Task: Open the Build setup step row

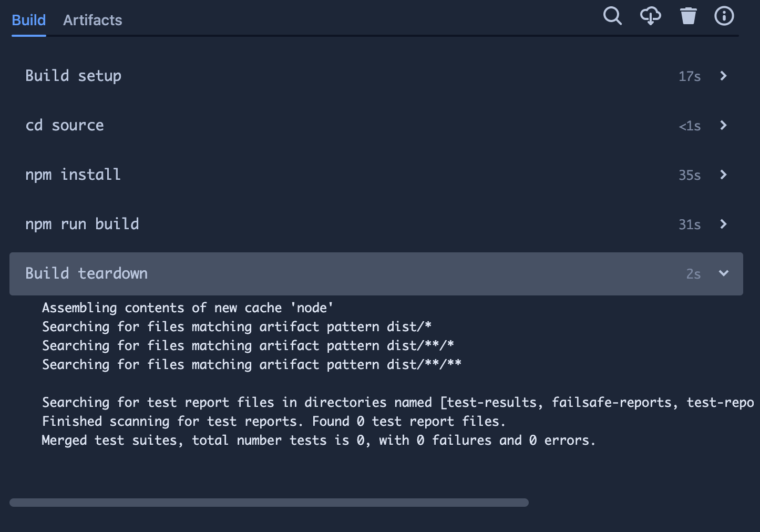Action: pyautogui.click(x=376, y=76)
